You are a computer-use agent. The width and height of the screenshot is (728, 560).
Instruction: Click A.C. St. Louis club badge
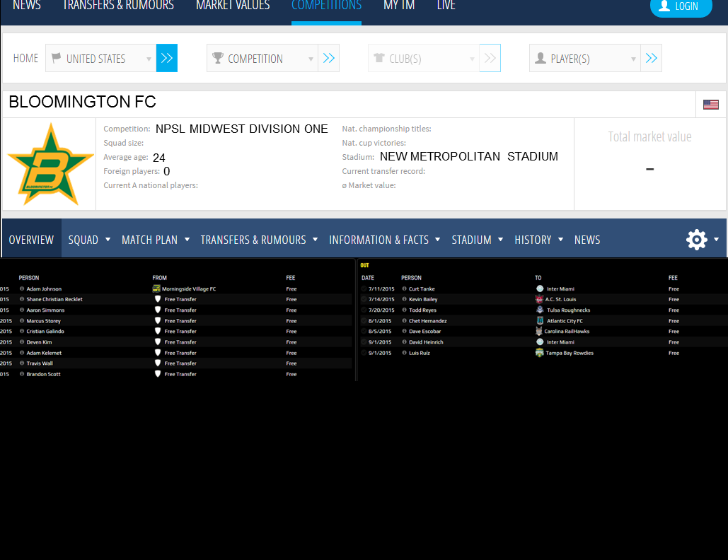coord(540,299)
